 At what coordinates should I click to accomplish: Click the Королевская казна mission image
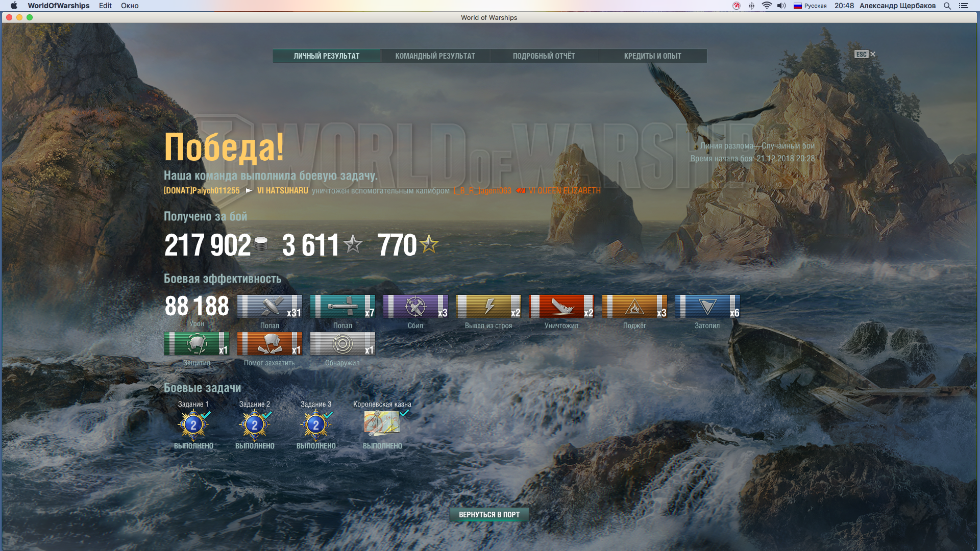tap(382, 423)
